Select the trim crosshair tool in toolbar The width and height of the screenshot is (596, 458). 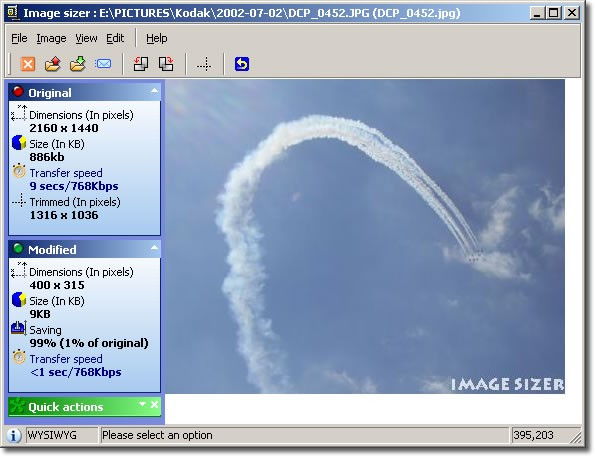point(204,64)
